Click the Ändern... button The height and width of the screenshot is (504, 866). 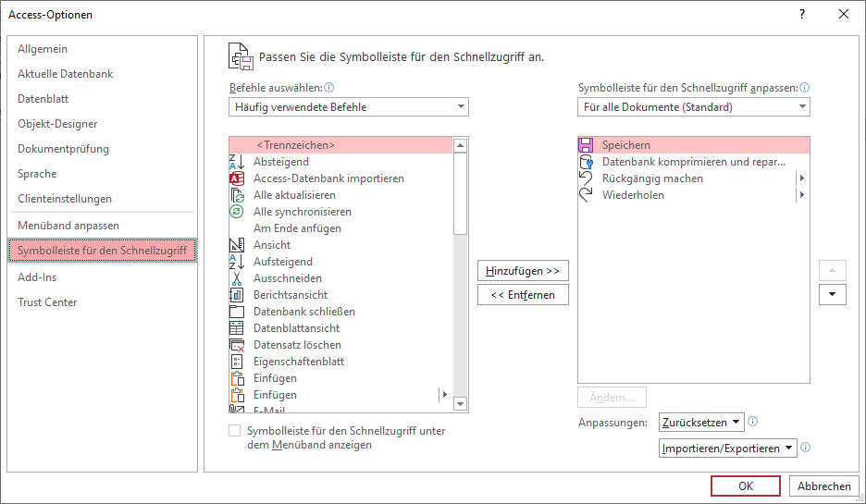click(x=612, y=398)
